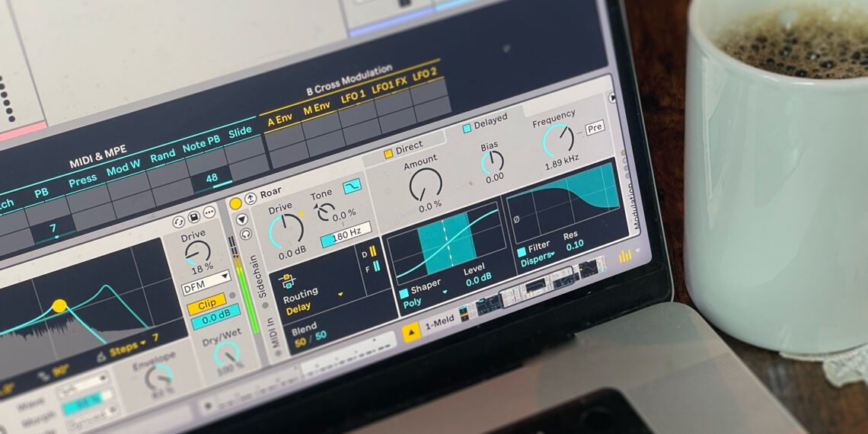
Task: Disable the Filter checkbox in Roar
Action: pos(522,251)
